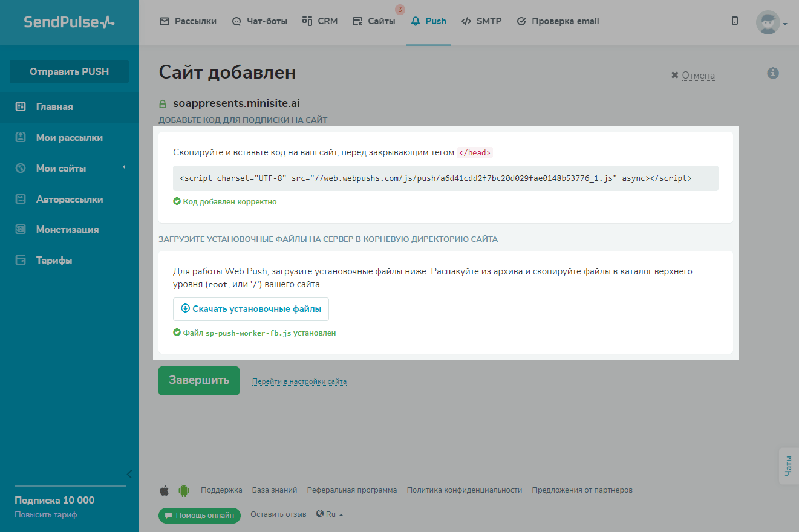
Task: Click the Повысить тариф link
Action: pos(46,515)
